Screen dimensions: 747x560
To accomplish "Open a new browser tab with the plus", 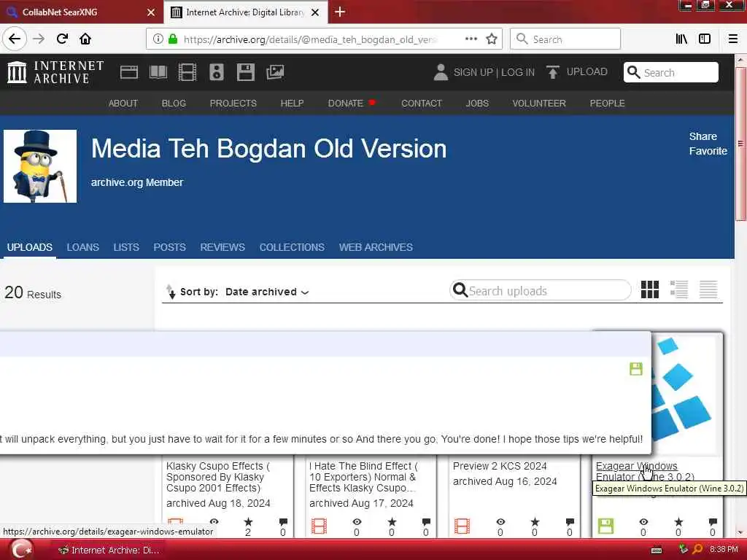I will 340,12.
